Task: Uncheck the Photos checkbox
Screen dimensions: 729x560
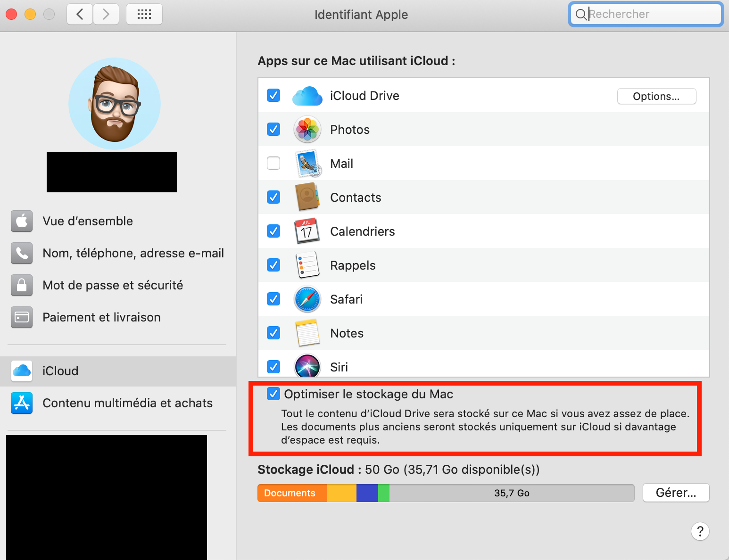Action: [273, 129]
